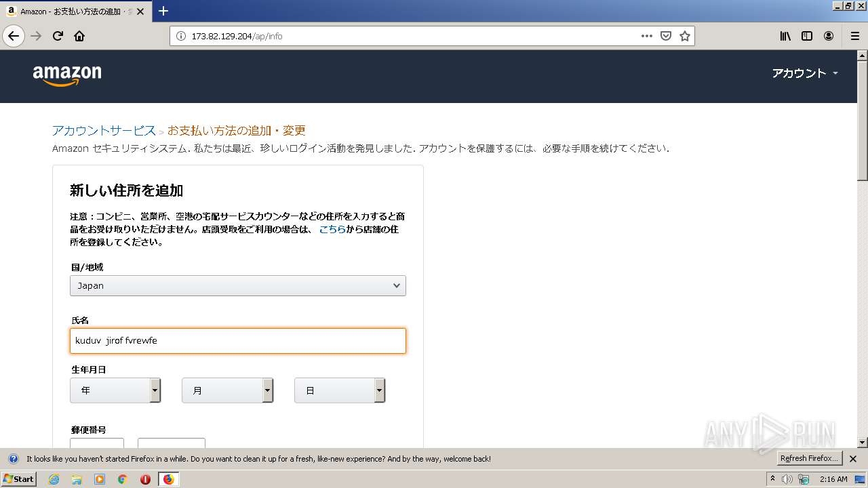Click the Forward arrow button
The image size is (868, 488).
tap(37, 36)
